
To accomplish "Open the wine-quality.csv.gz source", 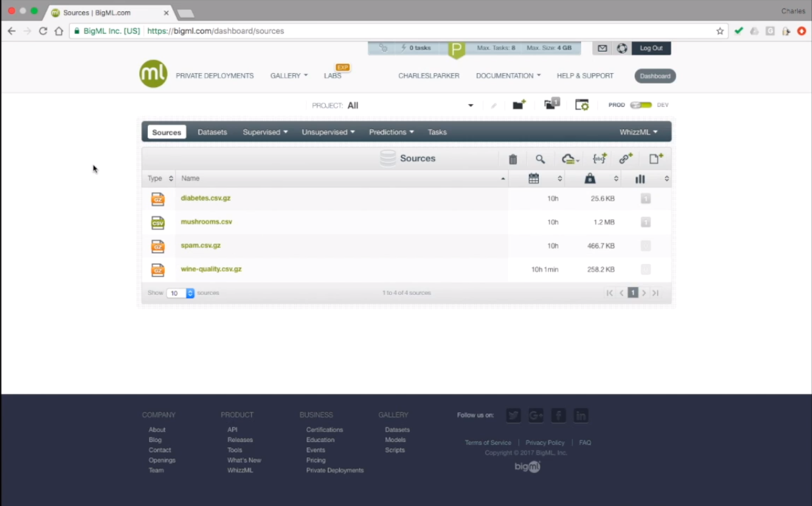I will tap(211, 269).
